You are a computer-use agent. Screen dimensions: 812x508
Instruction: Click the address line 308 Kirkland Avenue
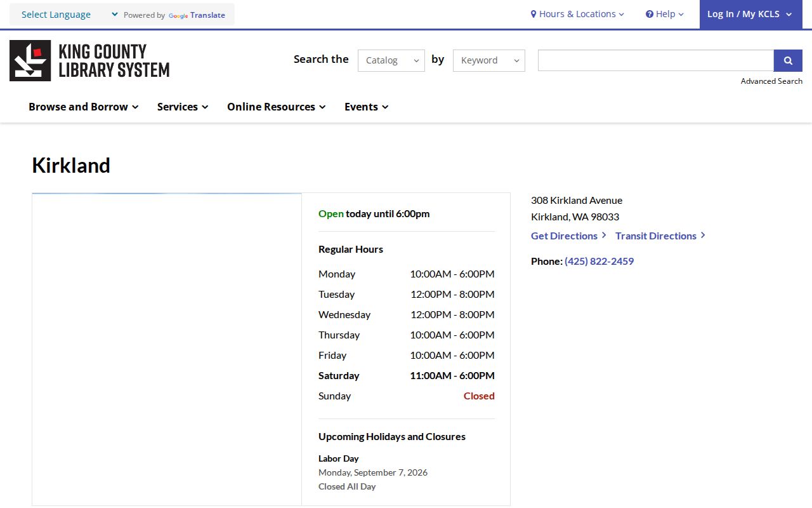(x=577, y=200)
